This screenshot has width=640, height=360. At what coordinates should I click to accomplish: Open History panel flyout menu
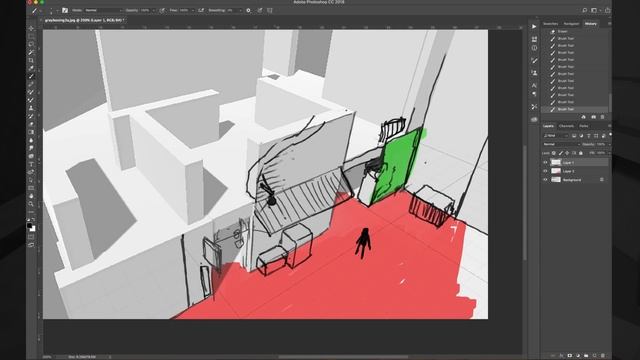(x=609, y=24)
